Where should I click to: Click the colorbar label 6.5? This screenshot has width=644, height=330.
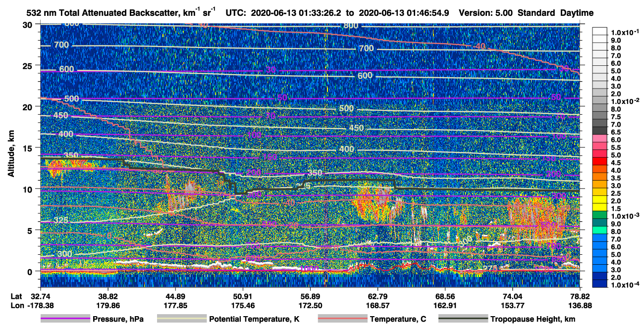click(x=616, y=132)
